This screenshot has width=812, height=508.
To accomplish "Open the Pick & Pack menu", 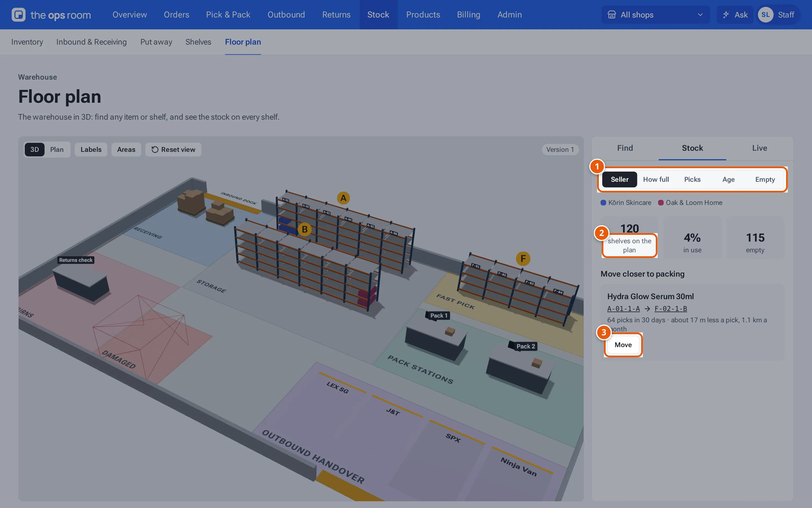I will tap(228, 15).
